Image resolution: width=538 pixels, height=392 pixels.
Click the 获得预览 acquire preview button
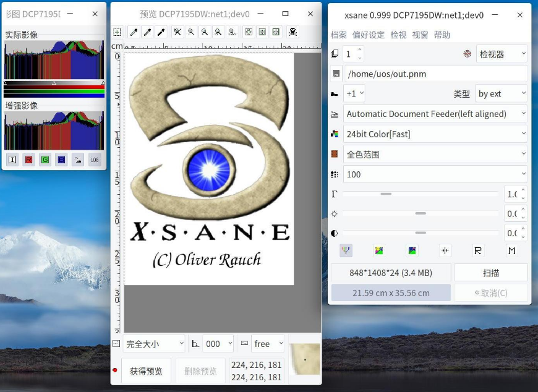pos(146,371)
